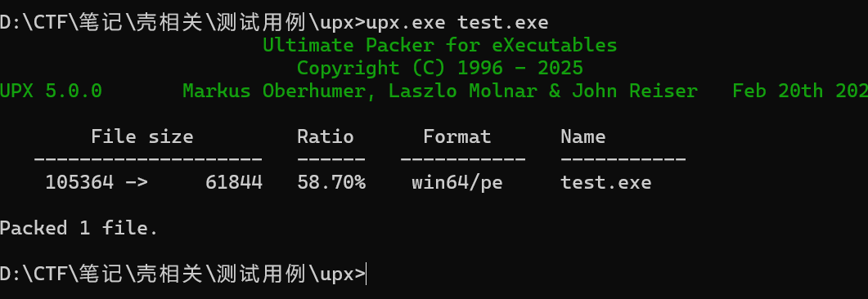The height and width of the screenshot is (299, 868).
Task: Click the upx.exe test.exe command text
Action: (457, 23)
